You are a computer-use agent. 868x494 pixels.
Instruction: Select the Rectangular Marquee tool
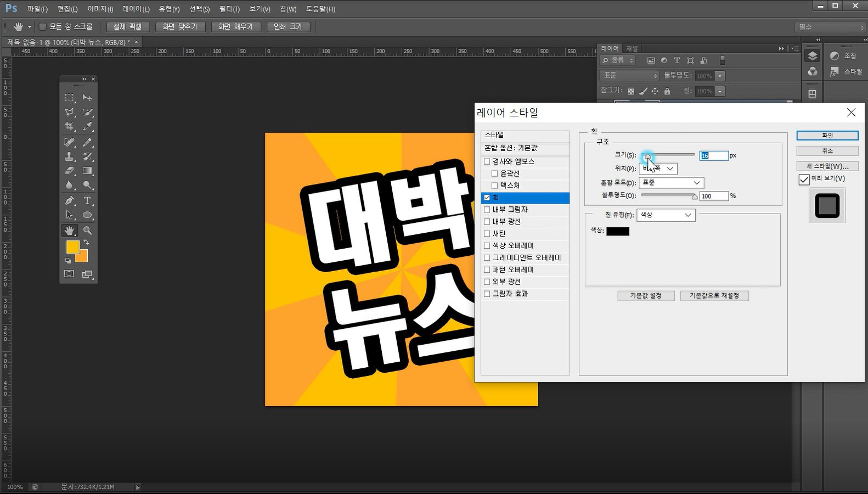pos(69,98)
